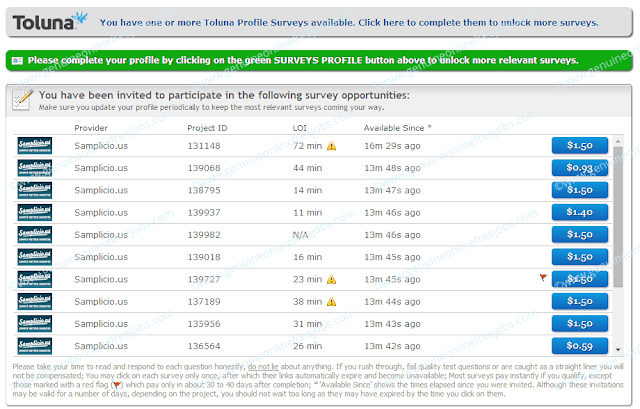This screenshot has width=640, height=409.
Task: Click the Project ID column header
Action: click(207, 128)
